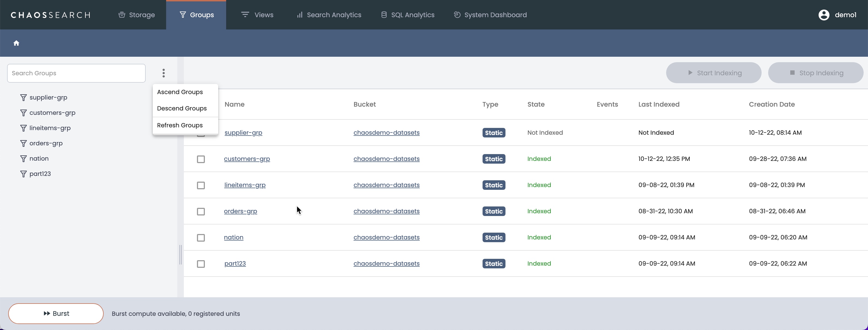Select lineitems-grp in the sidebar list
868x330 pixels.
click(50, 128)
